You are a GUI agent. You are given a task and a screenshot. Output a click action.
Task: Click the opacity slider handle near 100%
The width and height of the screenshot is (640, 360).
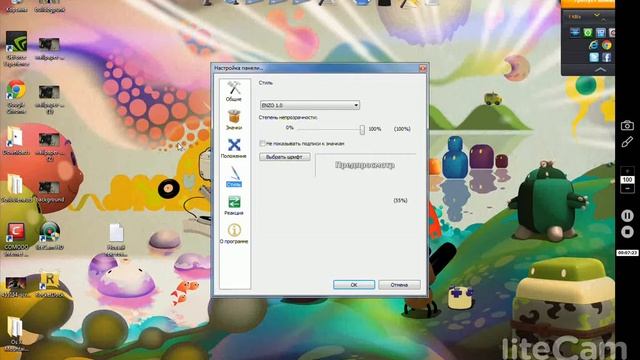pos(362,129)
